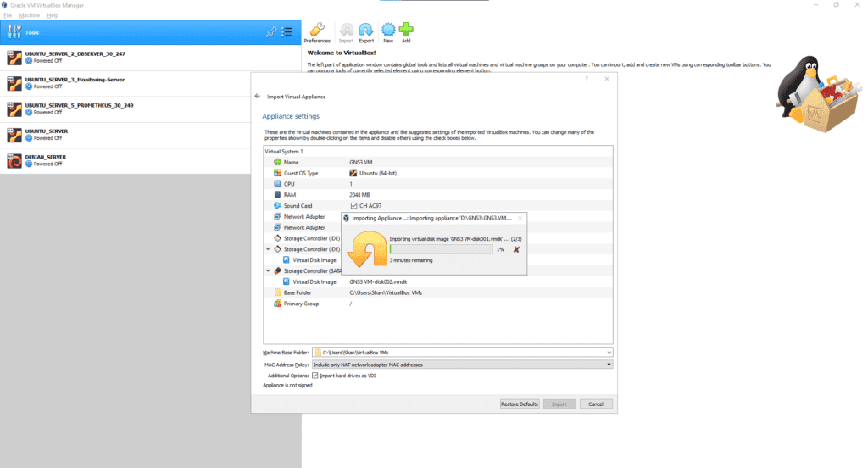The image size is (868, 468).
Task: Collapse the Storage Controller (SATA) node
Action: point(269,270)
